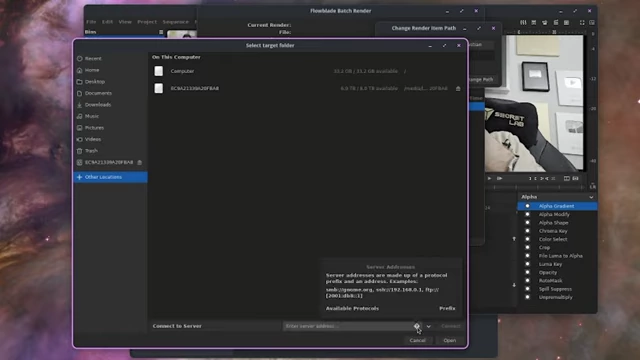Click the monitor view split icon
This screenshot has width=640, height=360.
point(567,178)
